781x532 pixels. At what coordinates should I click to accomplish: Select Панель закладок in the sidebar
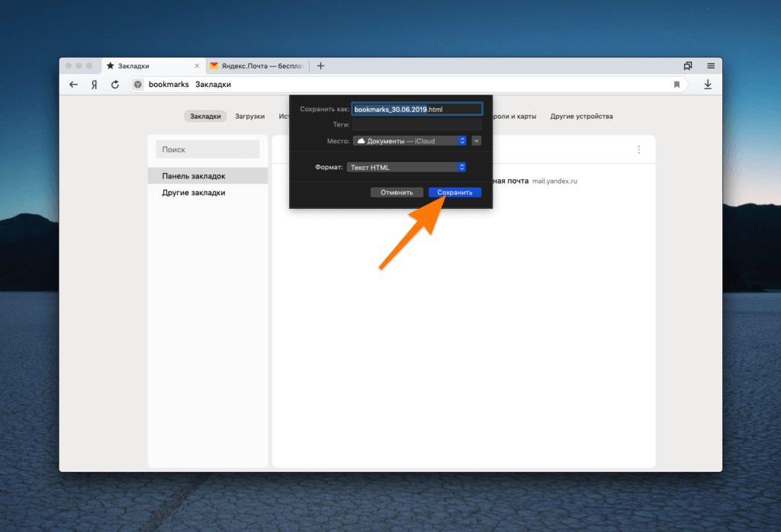(x=193, y=175)
